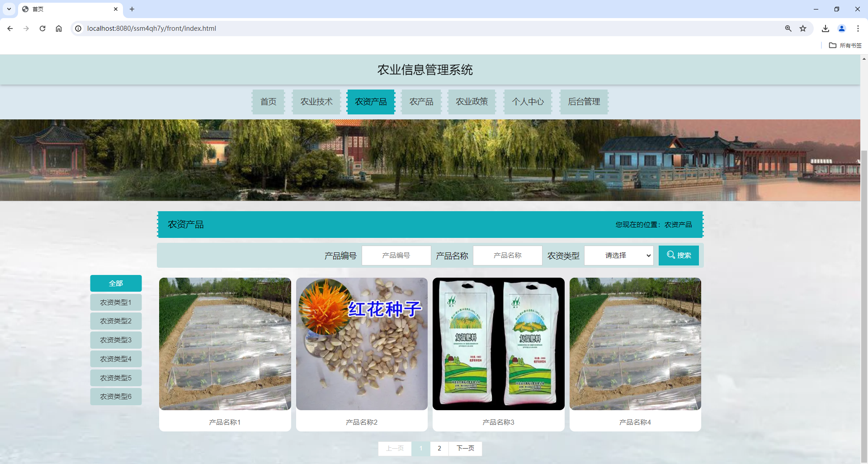The height and width of the screenshot is (464, 868).
Task: Bookmark the page with the star icon
Action: [x=803, y=28]
